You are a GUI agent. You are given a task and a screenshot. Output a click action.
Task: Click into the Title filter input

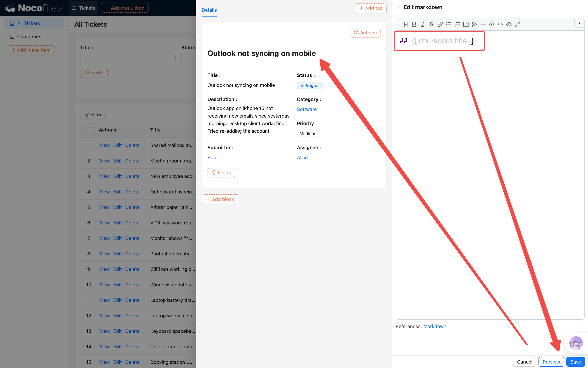pyautogui.click(x=128, y=58)
